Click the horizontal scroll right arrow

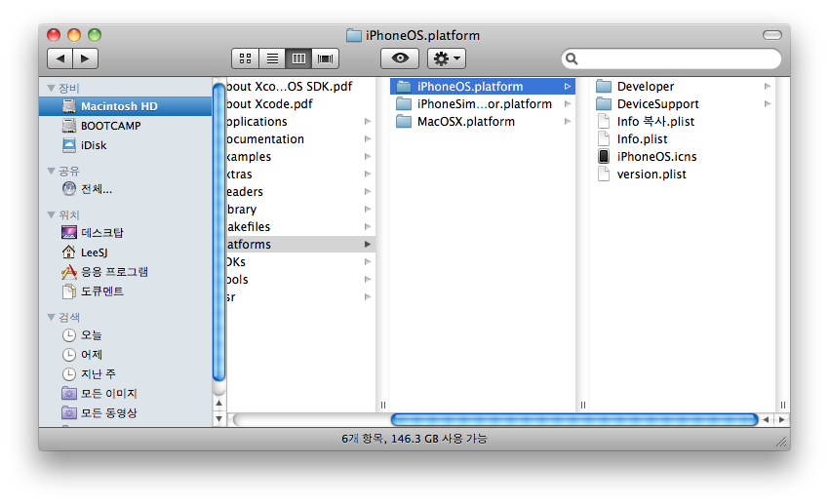pyautogui.click(x=781, y=420)
